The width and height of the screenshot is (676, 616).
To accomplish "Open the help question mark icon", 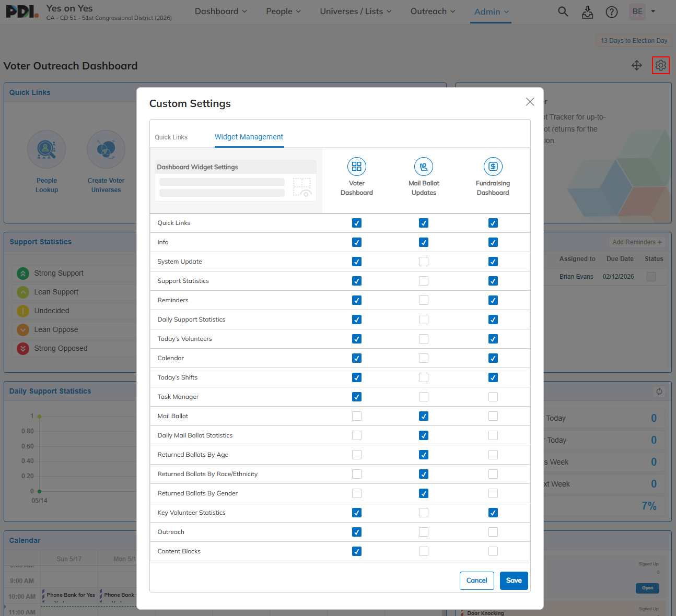I will (x=612, y=11).
